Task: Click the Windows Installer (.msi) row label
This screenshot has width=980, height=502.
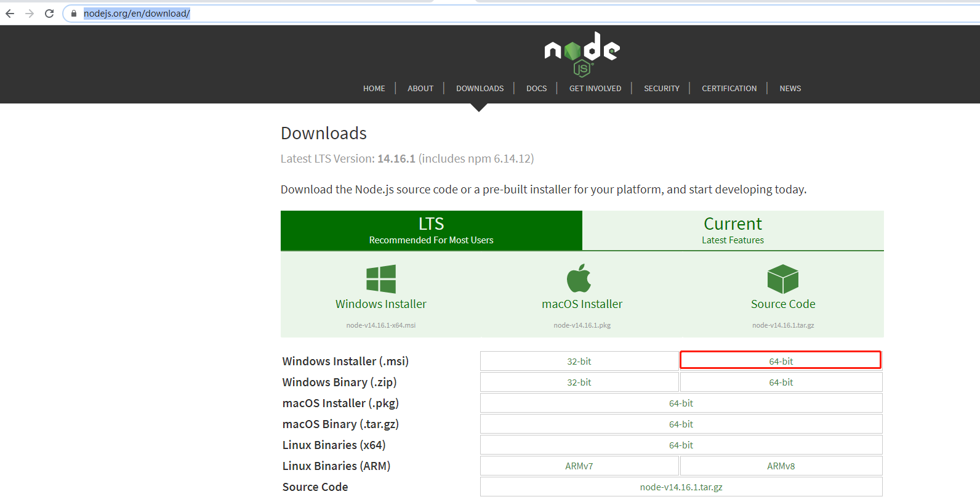Action: (345, 362)
